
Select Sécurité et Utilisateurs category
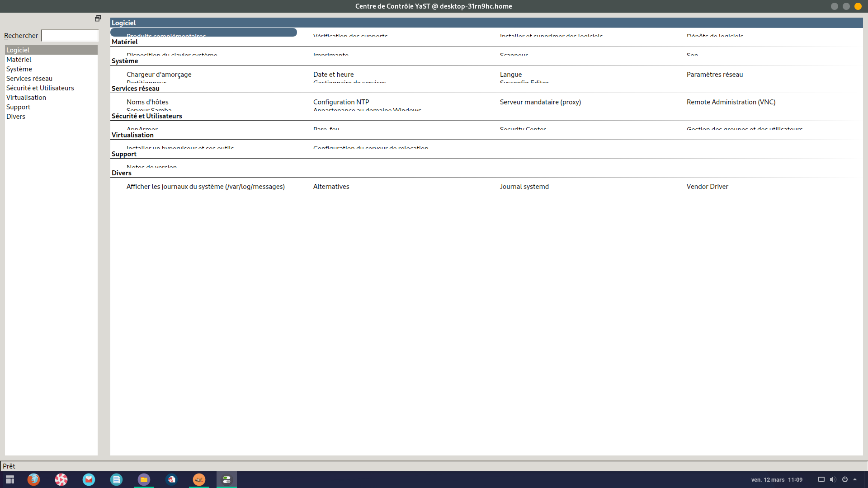40,88
